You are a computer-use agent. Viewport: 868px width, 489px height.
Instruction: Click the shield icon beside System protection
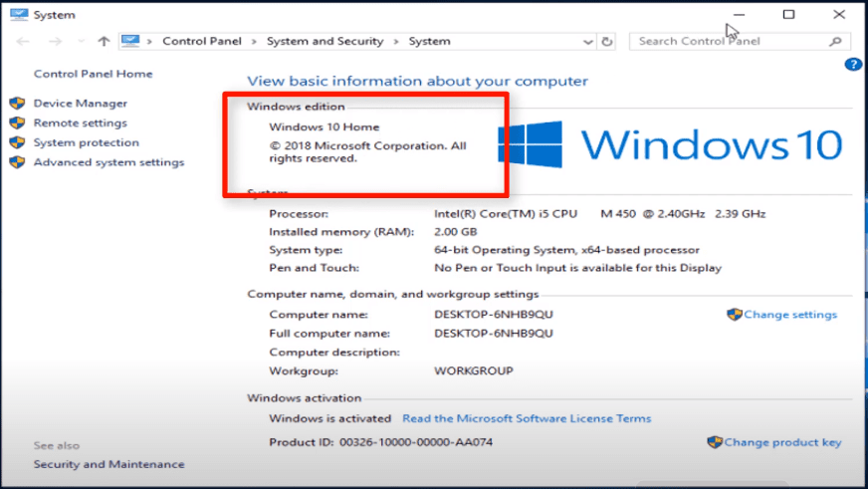pos(17,142)
